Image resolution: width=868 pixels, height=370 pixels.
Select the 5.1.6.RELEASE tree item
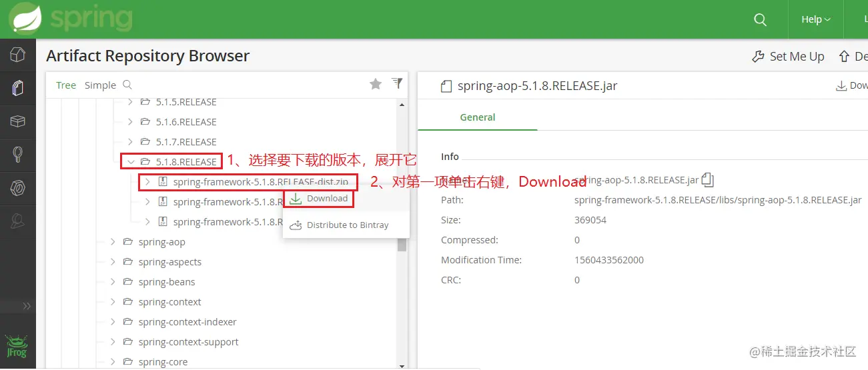tap(186, 122)
